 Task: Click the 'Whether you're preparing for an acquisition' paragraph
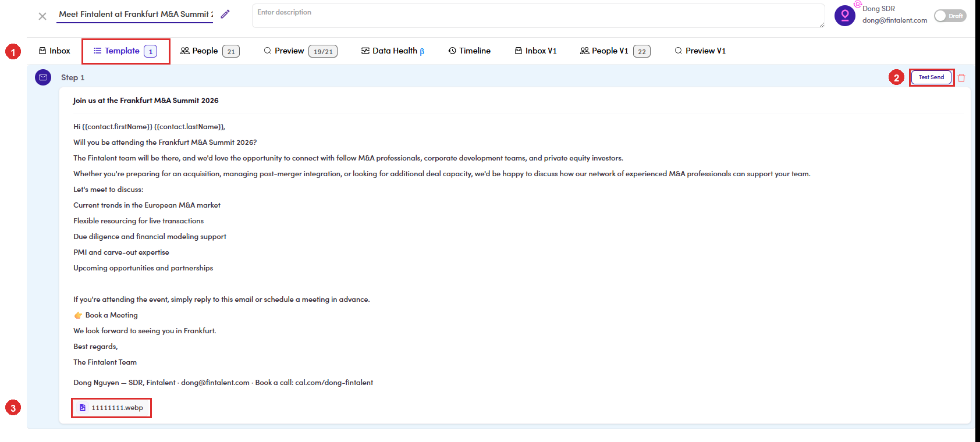442,174
